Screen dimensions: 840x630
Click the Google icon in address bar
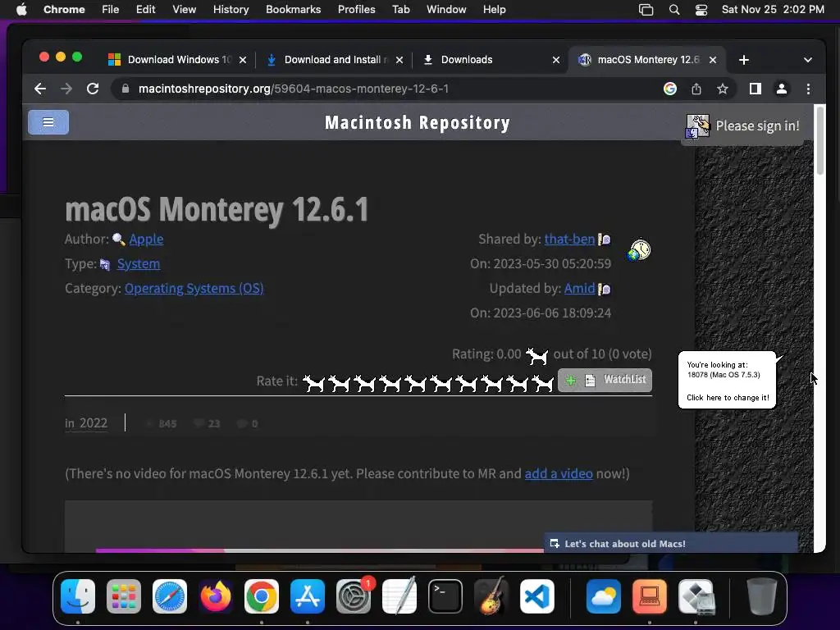pyautogui.click(x=669, y=89)
